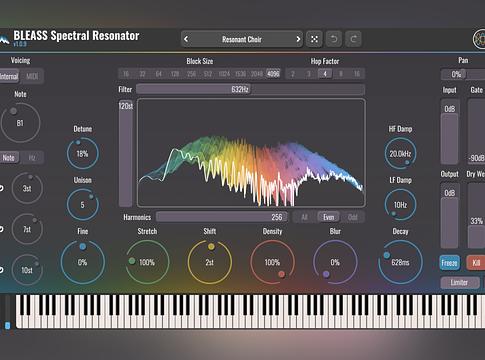
Task: Click the Filter 632Hz slider
Action: click(x=251, y=89)
